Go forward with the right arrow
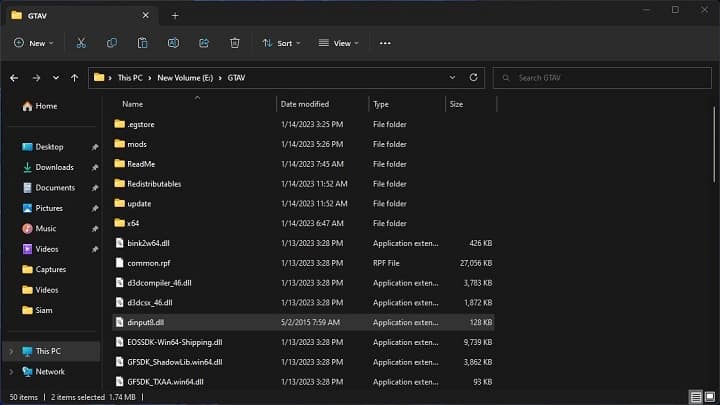 pos(36,78)
